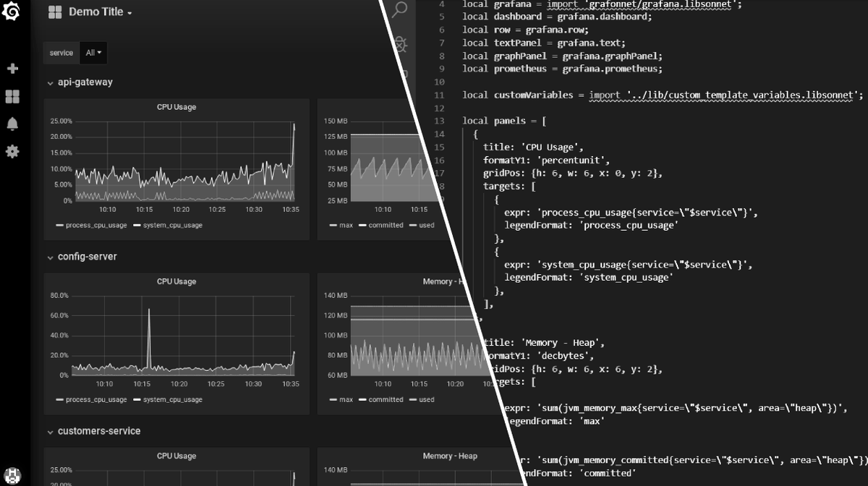Open the Grafana logo home menu
This screenshot has height=486, width=868.
12,12
